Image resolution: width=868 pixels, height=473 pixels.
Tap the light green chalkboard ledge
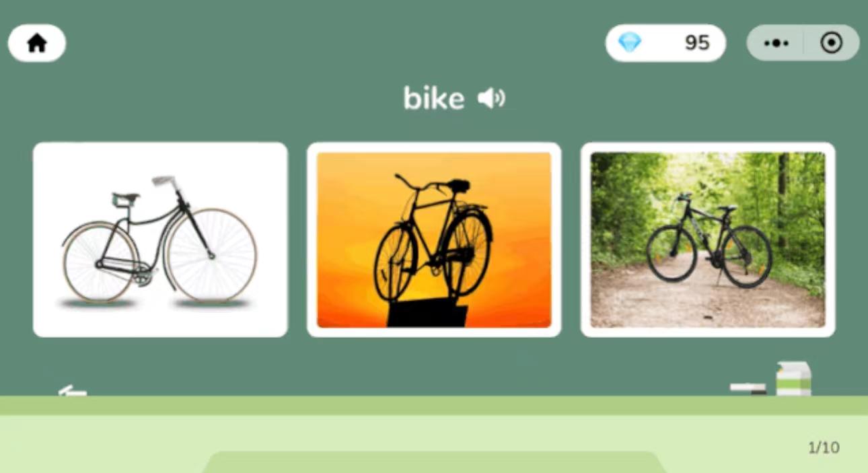tap(434, 406)
